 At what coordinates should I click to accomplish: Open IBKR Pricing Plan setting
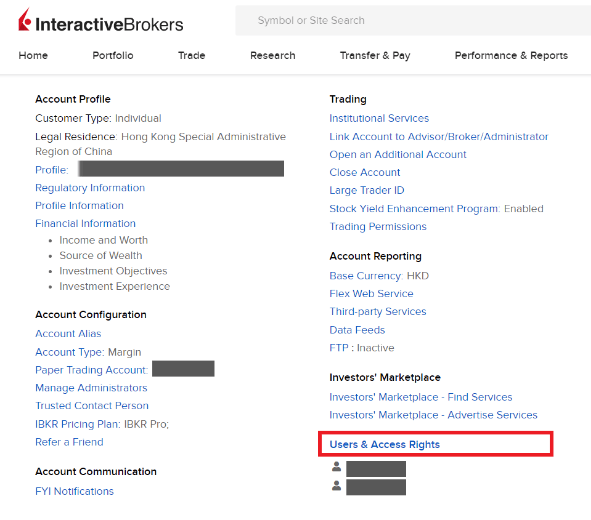click(102, 424)
